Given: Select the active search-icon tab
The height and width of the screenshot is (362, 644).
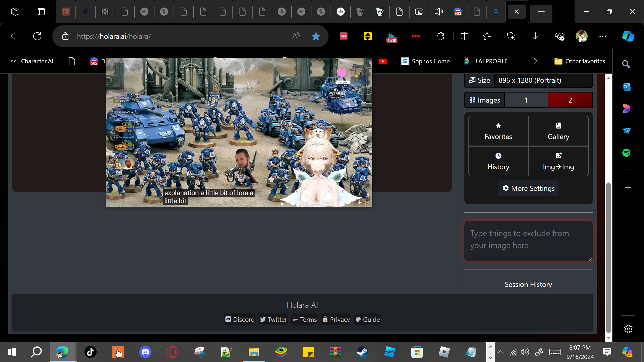Looking at the screenshot, I should click(x=496, y=12).
